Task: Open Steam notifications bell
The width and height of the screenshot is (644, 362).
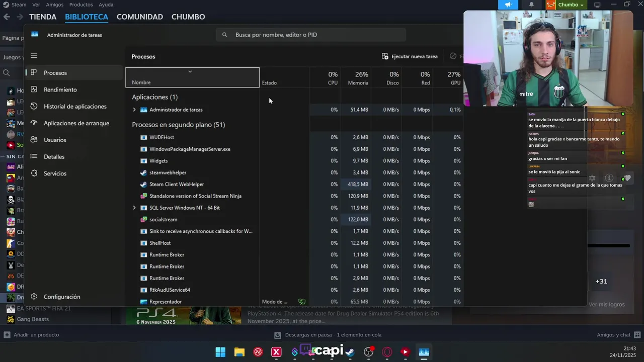Action: click(531, 5)
